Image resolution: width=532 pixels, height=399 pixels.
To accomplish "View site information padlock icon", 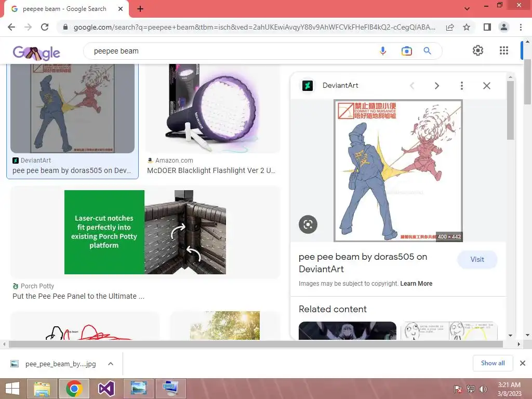I will click(x=65, y=27).
